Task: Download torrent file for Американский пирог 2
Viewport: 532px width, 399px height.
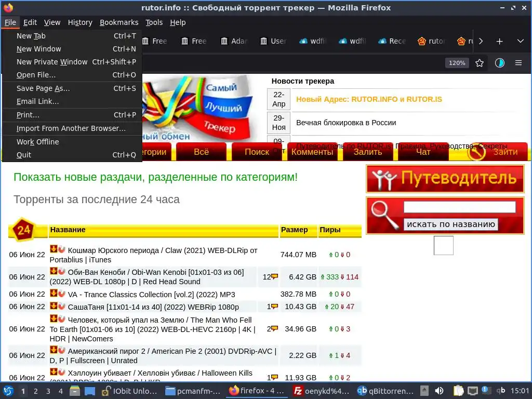Action: pyautogui.click(x=54, y=350)
